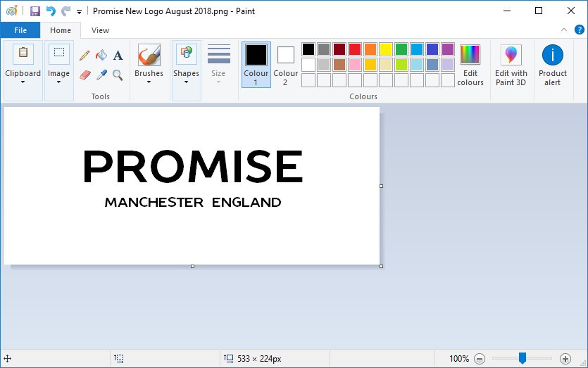Click the selection size icon in status bar
This screenshot has width=588, height=368.
119,359
